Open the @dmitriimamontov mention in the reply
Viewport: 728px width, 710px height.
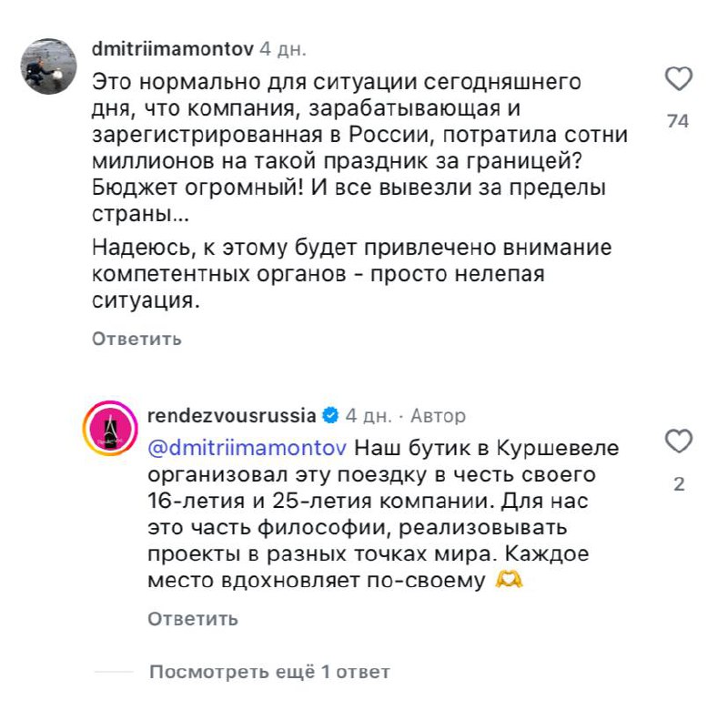[x=246, y=449]
